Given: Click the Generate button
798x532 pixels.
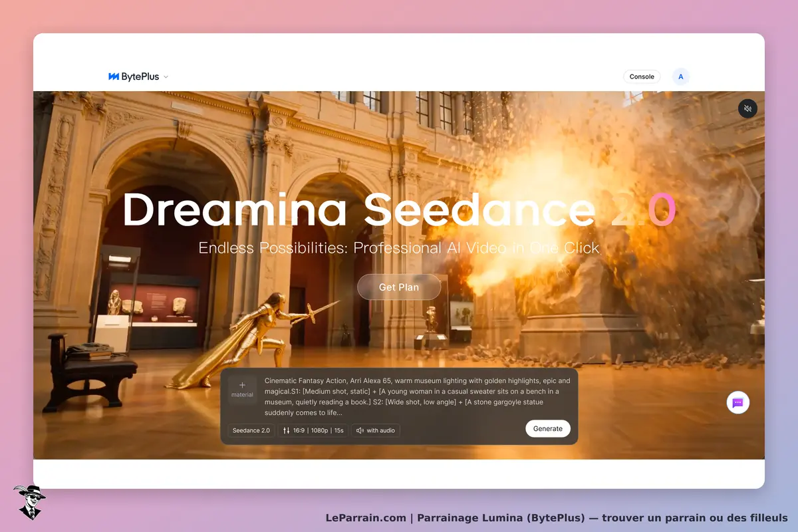Looking at the screenshot, I should 548,429.
